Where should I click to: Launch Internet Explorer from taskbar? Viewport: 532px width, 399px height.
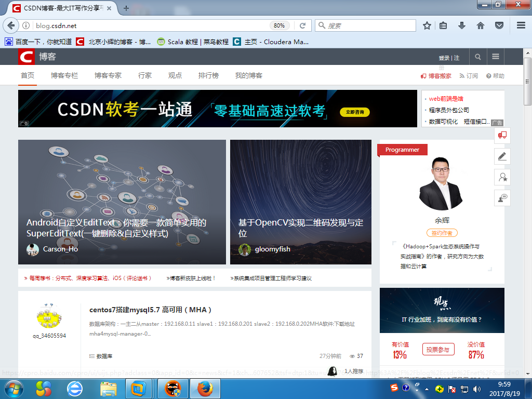(x=75, y=389)
